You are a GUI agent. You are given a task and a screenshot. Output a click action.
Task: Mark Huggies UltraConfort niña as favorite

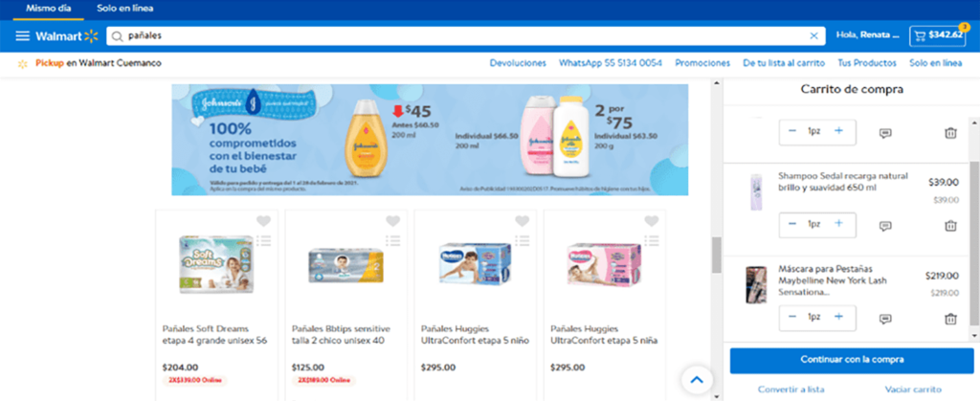(x=651, y=220)
